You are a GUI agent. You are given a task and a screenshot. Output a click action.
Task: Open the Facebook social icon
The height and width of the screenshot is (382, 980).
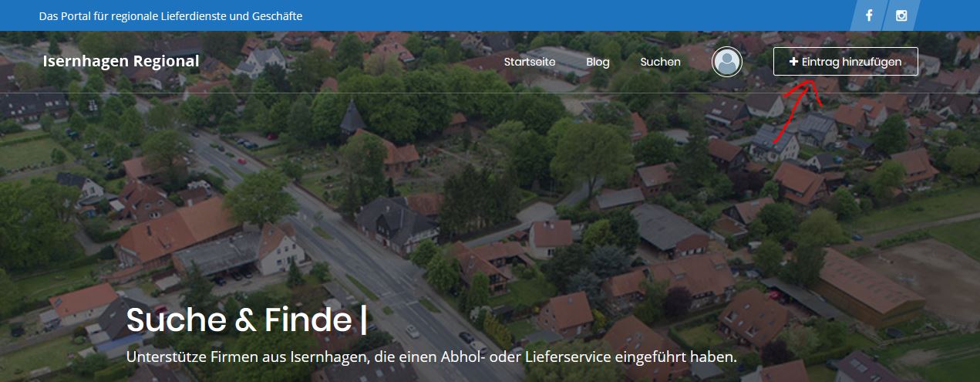[869, 15]
